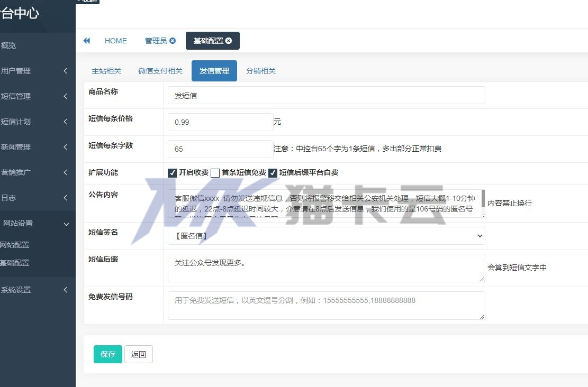Screen dimensions: 588x387
Task: Enable the 首条短信免费 checkbox
Action: (x=215, y=173)
